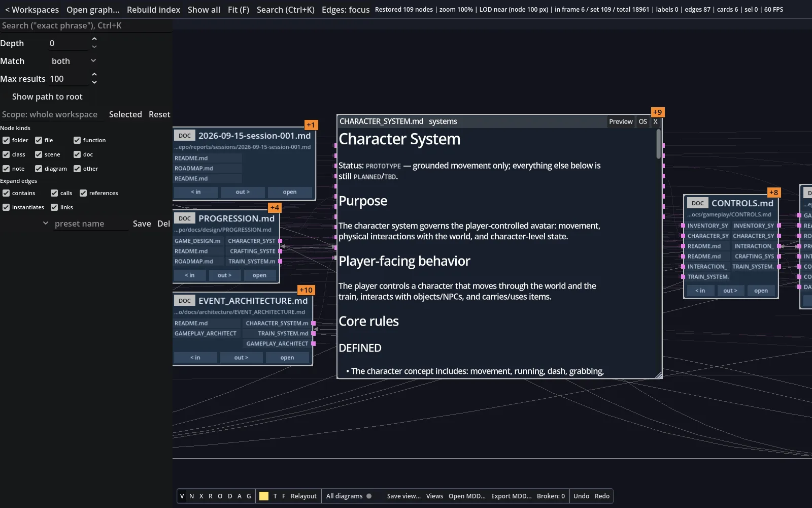This screenshot has width=812, height=508.
Task: Open the Views menu in bottom toolbar
Action: pyautogui.click(x=434, y=496)
